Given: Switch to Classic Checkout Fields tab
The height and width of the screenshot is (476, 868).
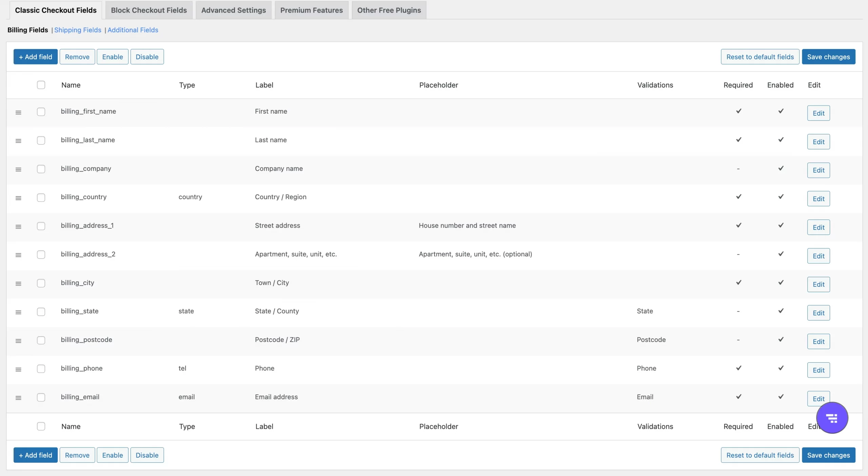Looking at the screenshot, I should pyautogui.click(x=56, y=10).
